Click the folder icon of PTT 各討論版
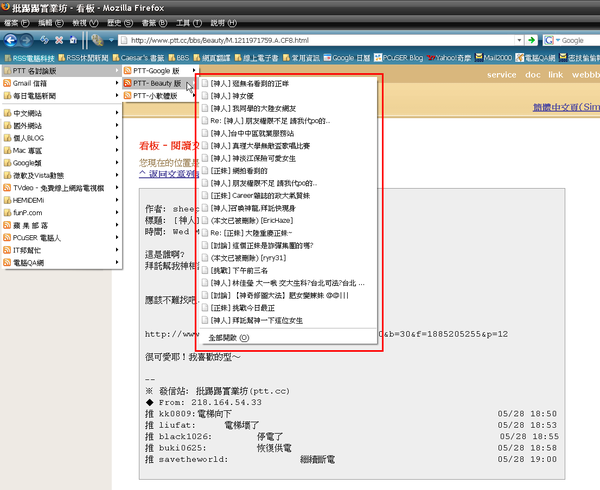The height and width of the screenshot is (490, 600). point(7,71)
